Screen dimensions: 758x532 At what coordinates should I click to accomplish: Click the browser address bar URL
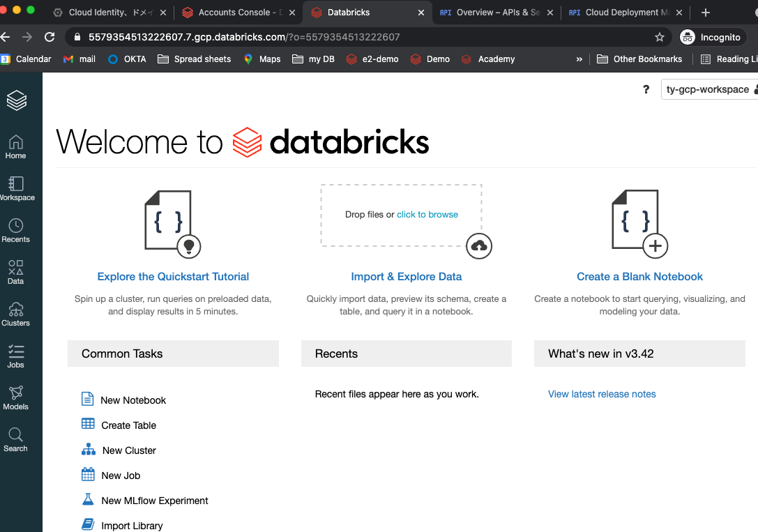[x=244, y=37]
